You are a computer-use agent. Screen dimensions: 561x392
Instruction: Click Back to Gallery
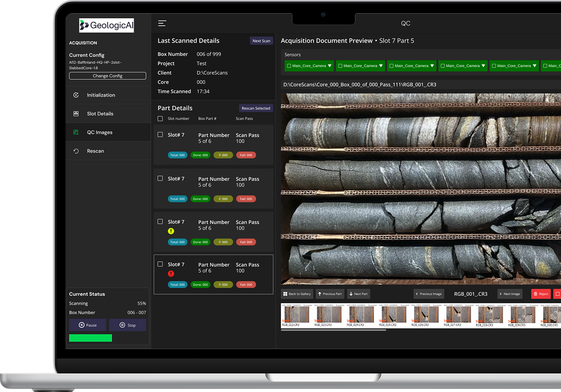point(297,294)
